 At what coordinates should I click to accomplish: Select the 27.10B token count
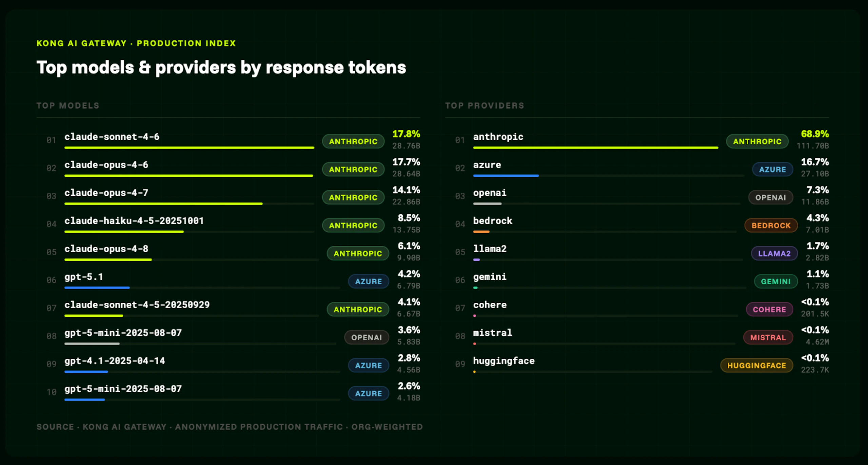[815, 174]
